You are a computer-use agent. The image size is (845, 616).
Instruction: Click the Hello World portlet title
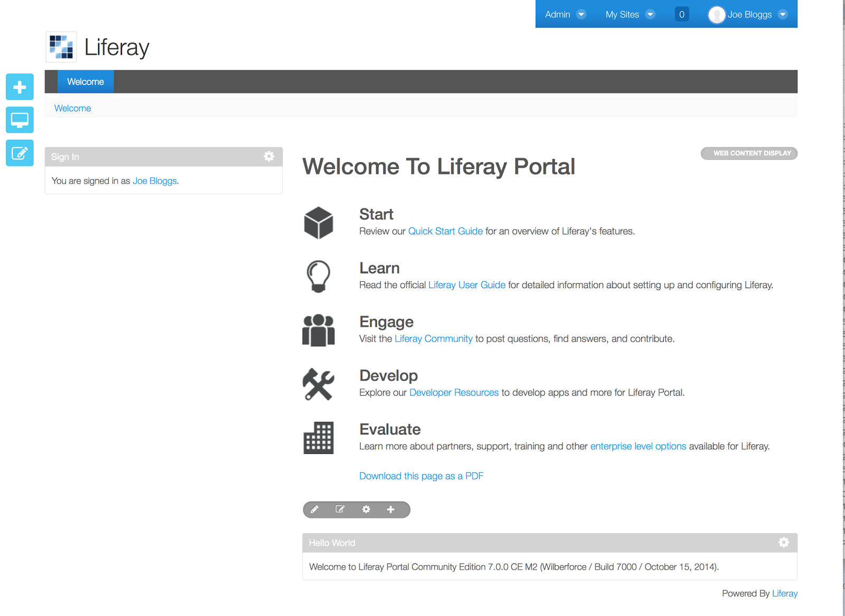[332, 543]
